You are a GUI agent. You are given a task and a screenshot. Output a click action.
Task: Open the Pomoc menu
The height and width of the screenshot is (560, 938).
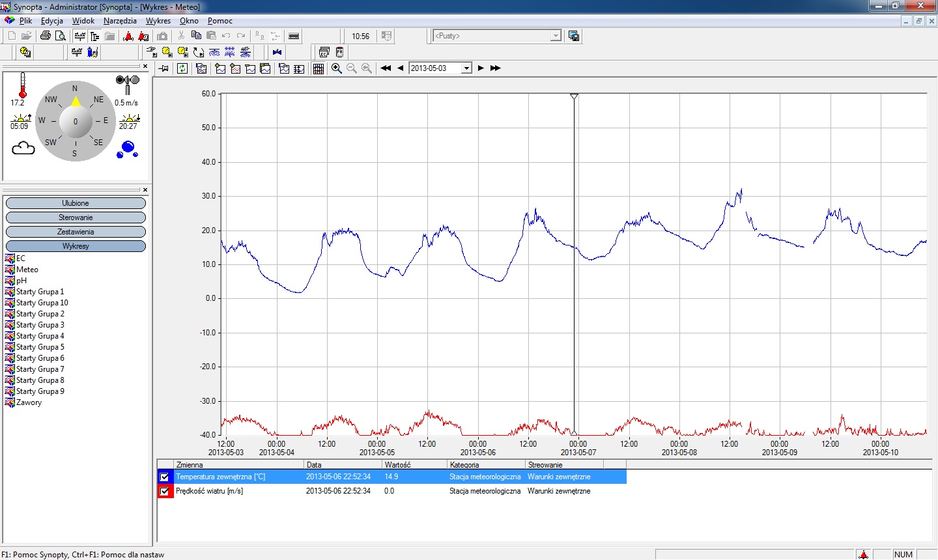(x=220, y=21)
